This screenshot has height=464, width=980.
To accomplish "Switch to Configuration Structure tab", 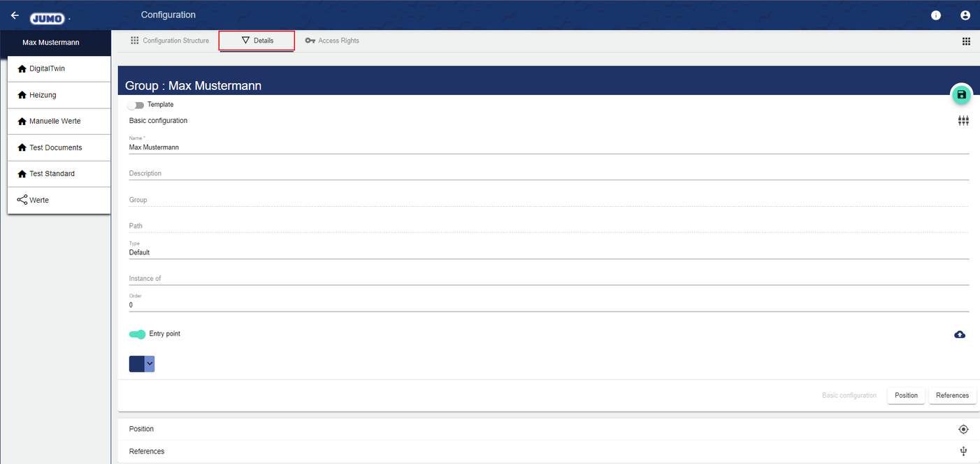I will pyautogui.click(x=170, y=41).
